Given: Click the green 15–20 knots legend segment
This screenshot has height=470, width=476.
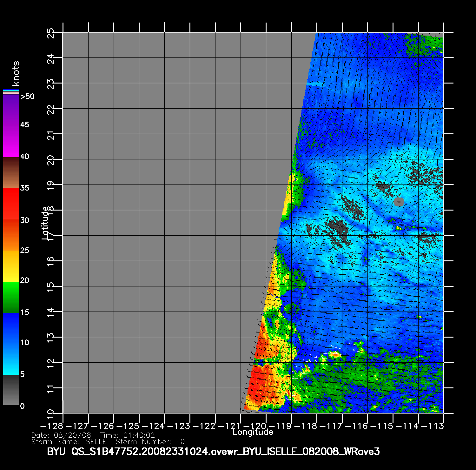Looking at the screenshot, I should (x=11, y=297).
